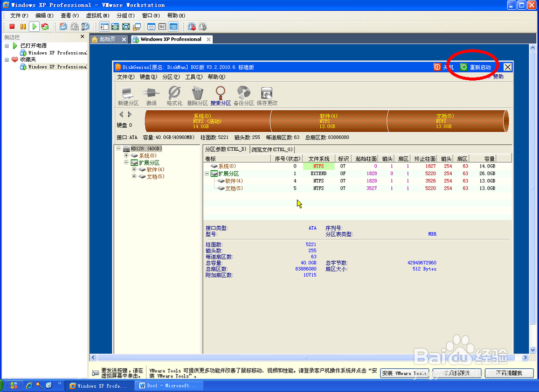
Task: Click the green power on play icon
Action: pos(34,26)
